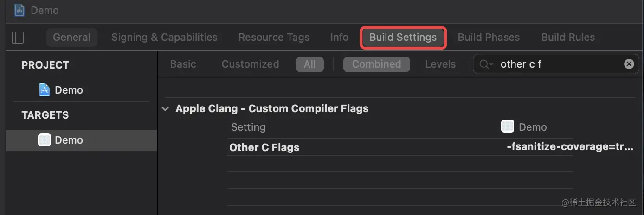
Task: Click the search magnifier filter icon
Action: coord(486,64)
